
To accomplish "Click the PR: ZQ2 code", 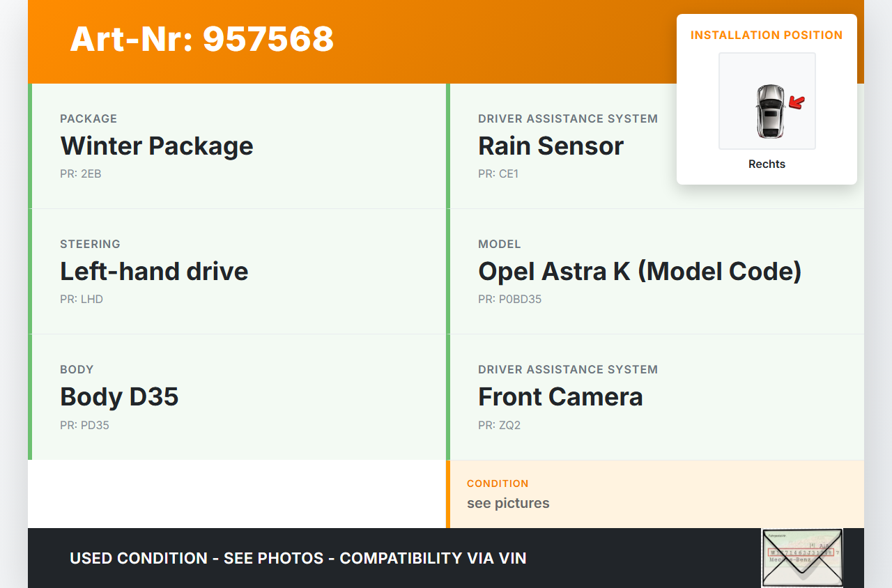I will pyautogui.click(x=499, y=425).
